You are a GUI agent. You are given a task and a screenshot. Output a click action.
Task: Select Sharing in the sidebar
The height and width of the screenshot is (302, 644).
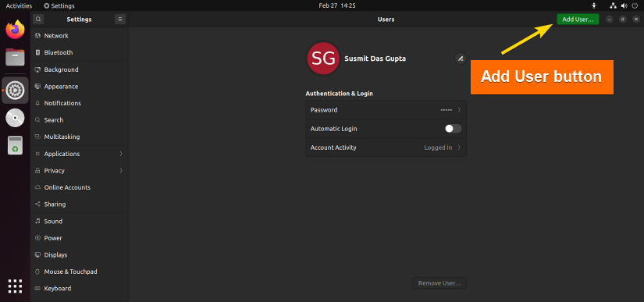tap(80, 204)
